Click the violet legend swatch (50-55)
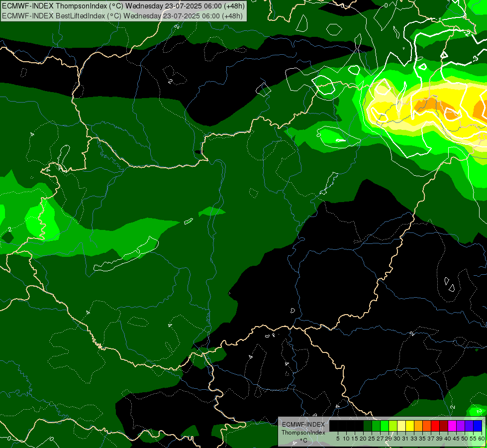487x448 pixels. coord(469,426)
